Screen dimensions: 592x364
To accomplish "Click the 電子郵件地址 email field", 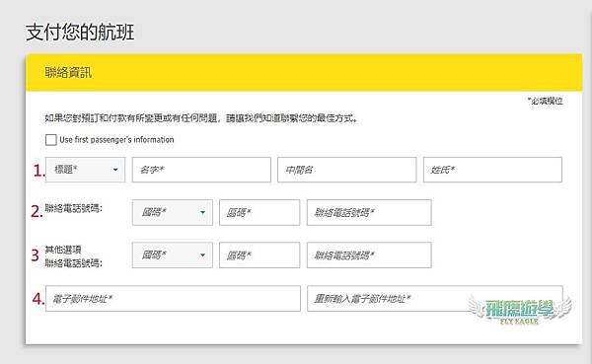I will point(173,299).
